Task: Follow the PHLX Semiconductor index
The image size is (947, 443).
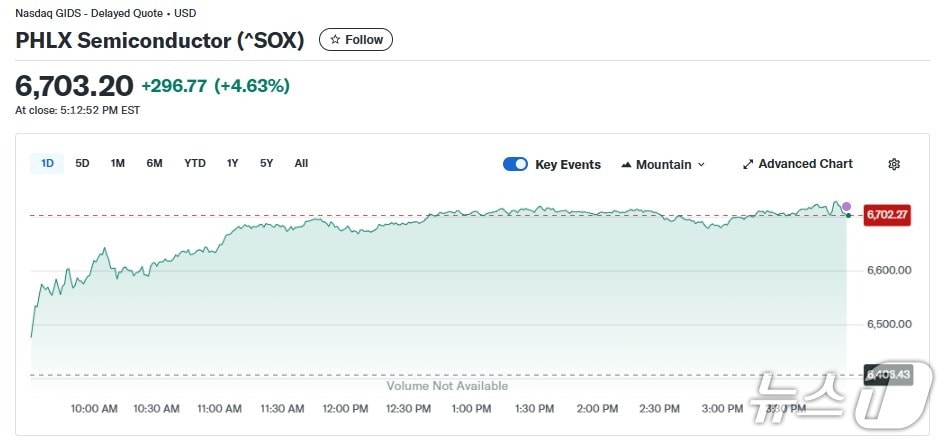Action: 356,40
